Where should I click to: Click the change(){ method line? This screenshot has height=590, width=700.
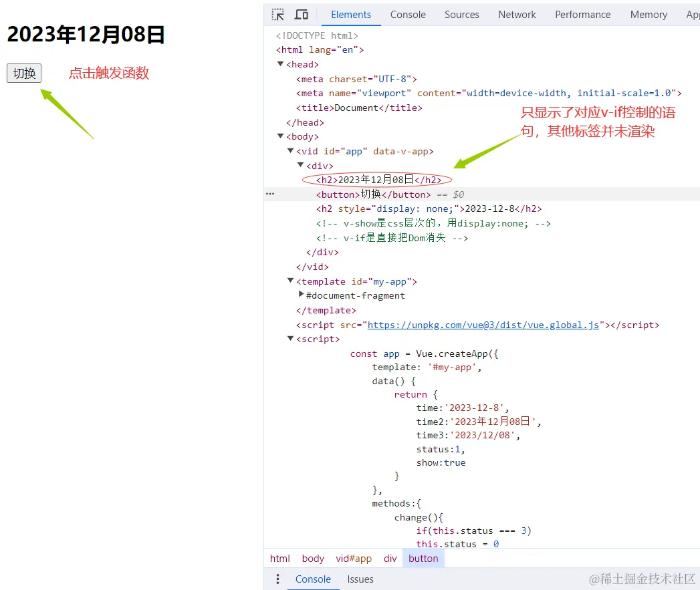419,518
